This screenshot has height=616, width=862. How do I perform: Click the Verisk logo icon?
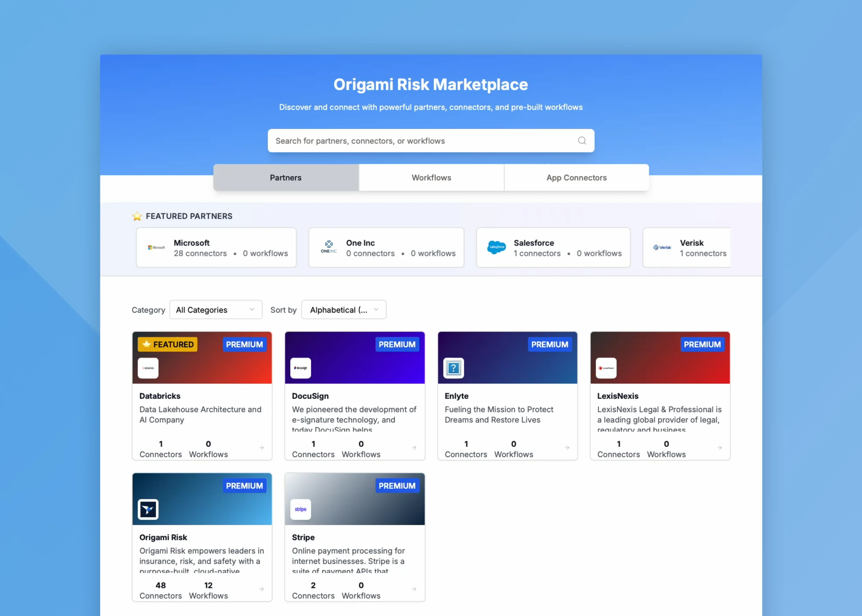tap(662, 247)
